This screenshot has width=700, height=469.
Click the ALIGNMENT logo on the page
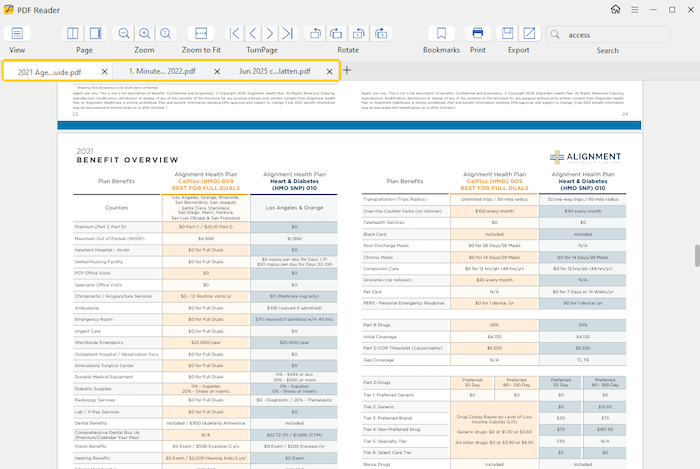pyautogui.click(x=585, y=157)
